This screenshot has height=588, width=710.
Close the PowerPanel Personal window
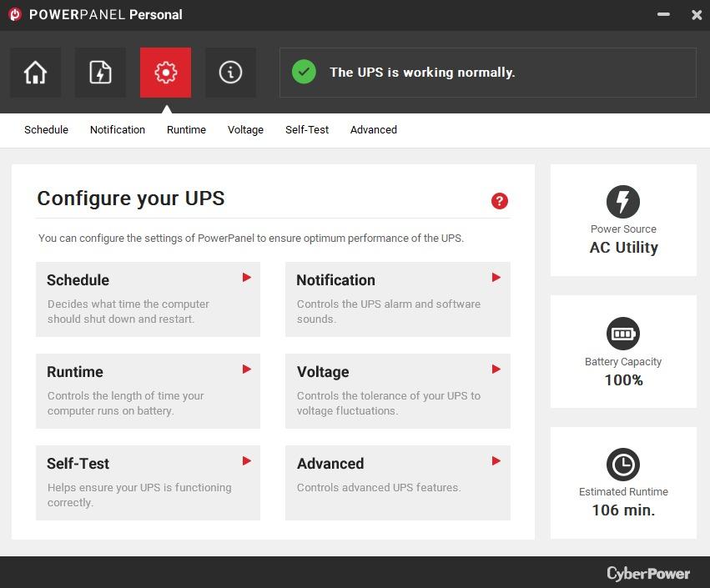point(697,15)
